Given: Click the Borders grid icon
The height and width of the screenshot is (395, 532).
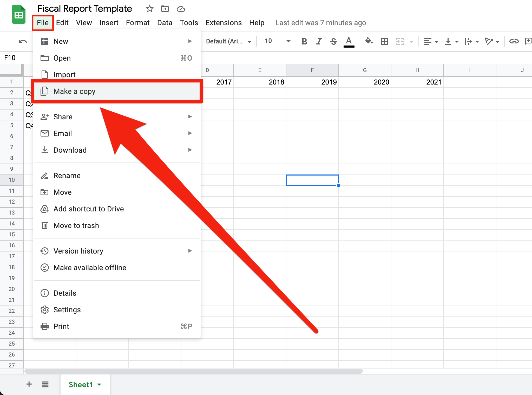Looking at the screenshot, I should click(x=384, y=41).
